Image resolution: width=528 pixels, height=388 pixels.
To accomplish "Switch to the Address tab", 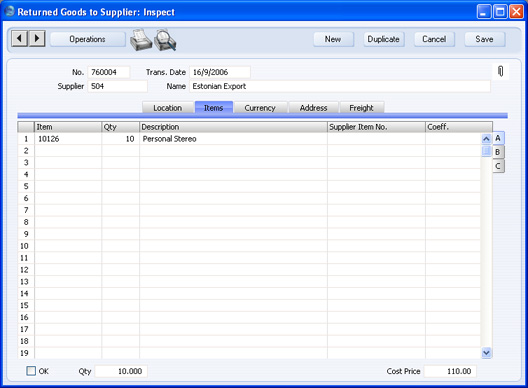I will (314, 108).
